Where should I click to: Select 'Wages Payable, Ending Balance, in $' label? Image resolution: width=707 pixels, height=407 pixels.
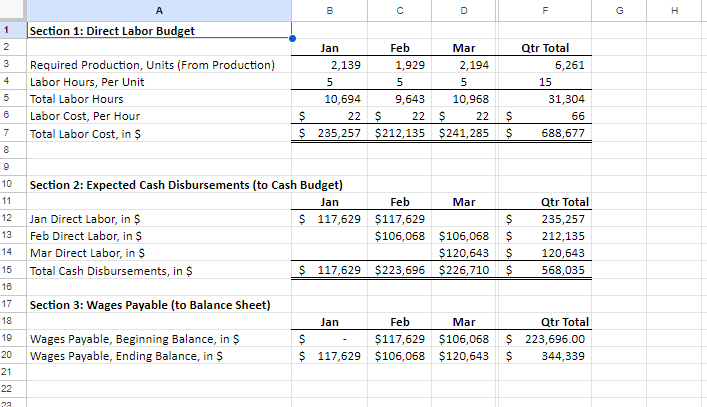(159, 356)
